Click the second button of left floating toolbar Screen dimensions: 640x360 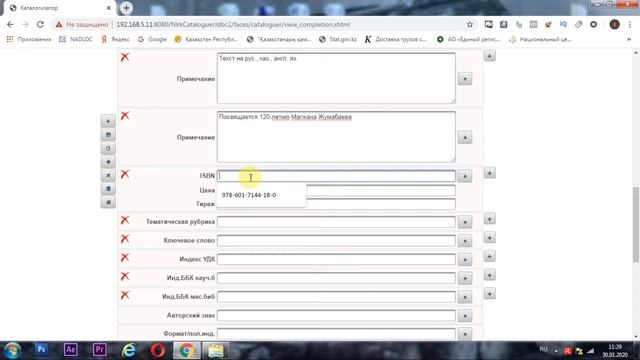click(108, 135)
